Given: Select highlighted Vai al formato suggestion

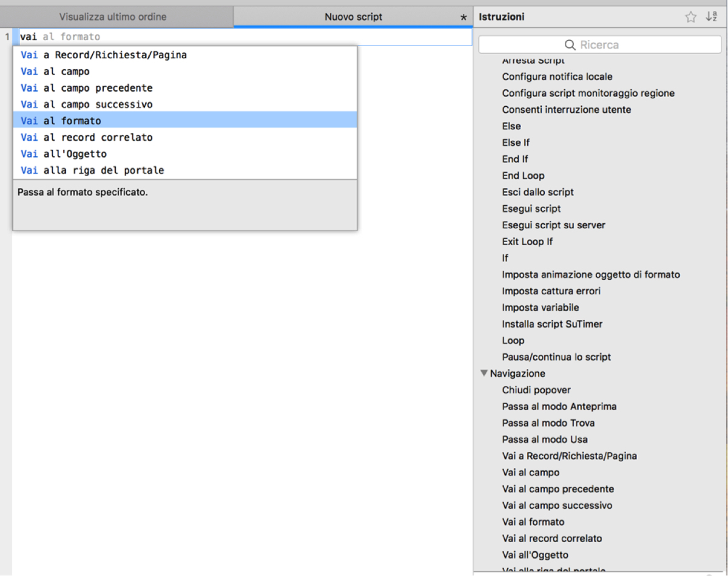Looking at the screenshot, I should [x=184, y=121].
